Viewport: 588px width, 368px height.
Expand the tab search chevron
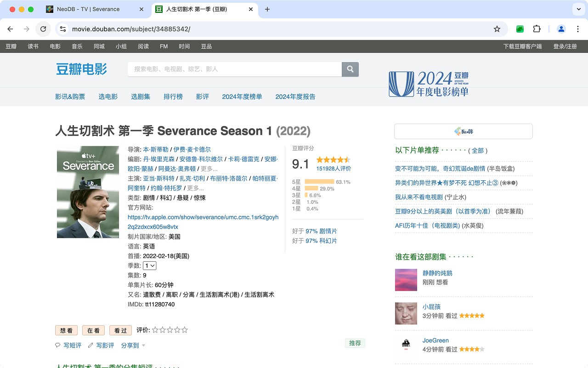click(x=578, y=9)
